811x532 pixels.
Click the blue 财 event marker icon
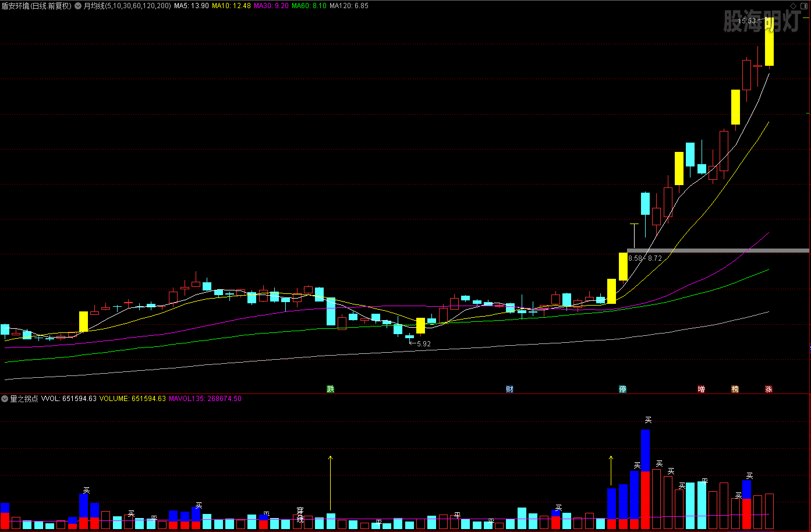pyautogui.click(x=509, y=389)
